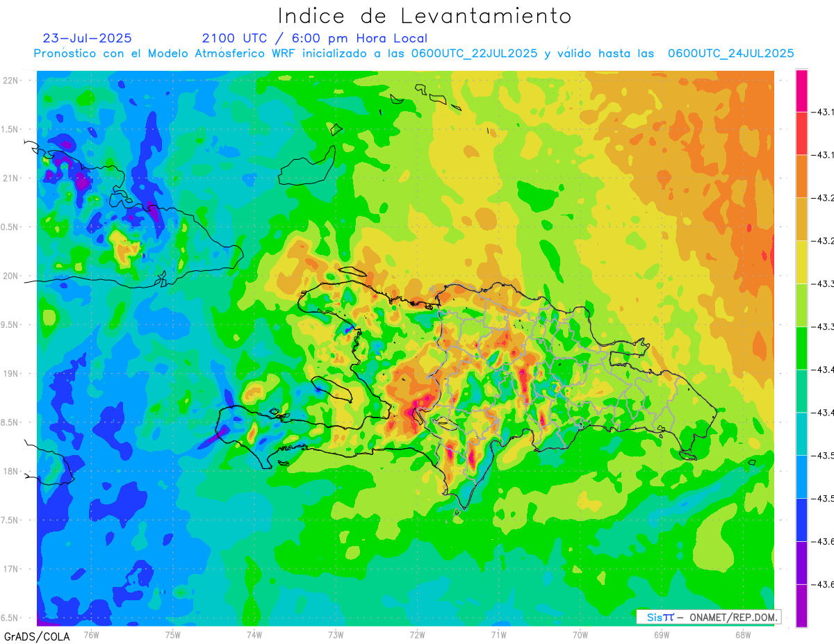The width and height of the screenshot is (834, 644).
Task: Click the '21N' latitude label
Action: (x=10, y=178)
